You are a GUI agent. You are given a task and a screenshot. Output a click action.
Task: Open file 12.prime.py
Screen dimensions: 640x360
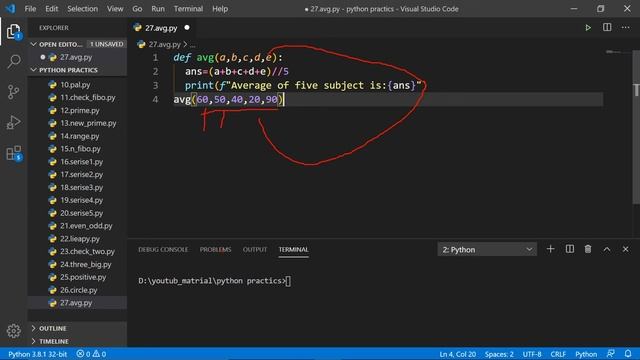(x=77, y=111)
